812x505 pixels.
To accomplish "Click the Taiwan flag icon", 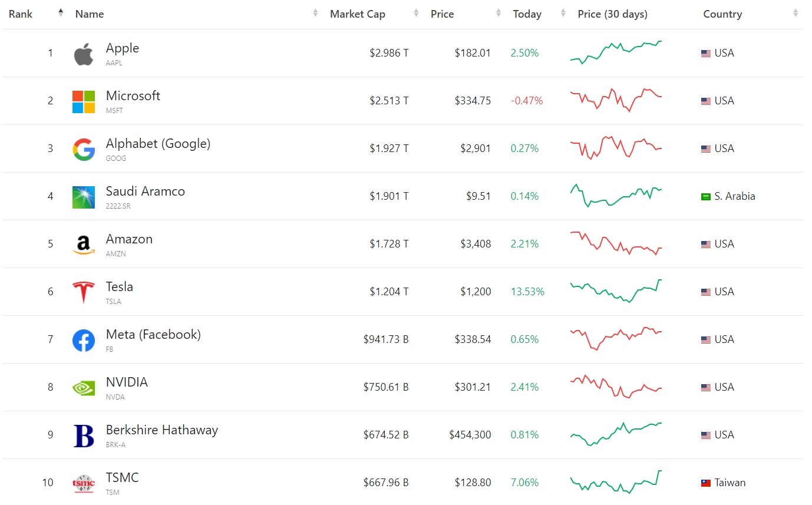I will point(706,483).
